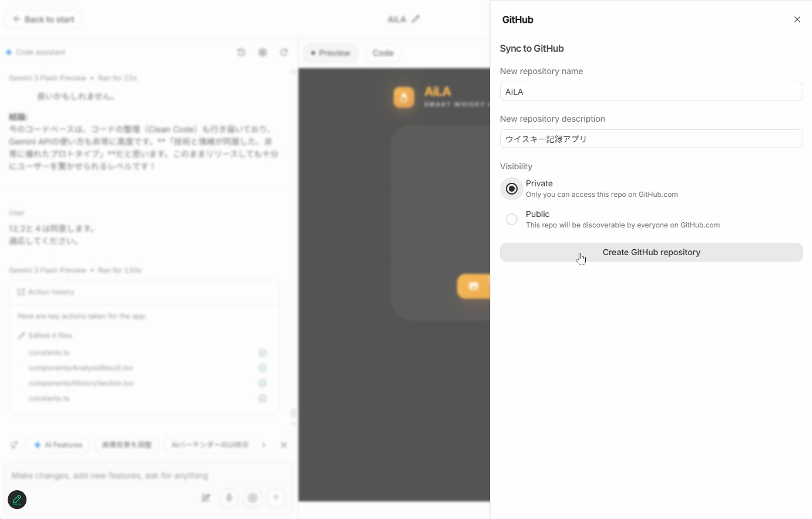Click the Visibility label
This screenshot has height=519, width=812.
tap(516, 166)
